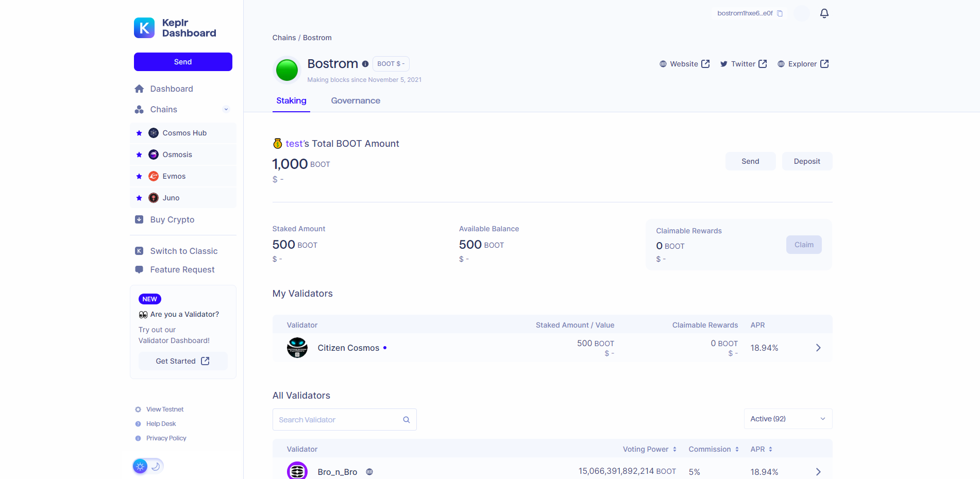Click the Feature Request chat icon
Screen dimensions: 980x479
coord(139,269)
